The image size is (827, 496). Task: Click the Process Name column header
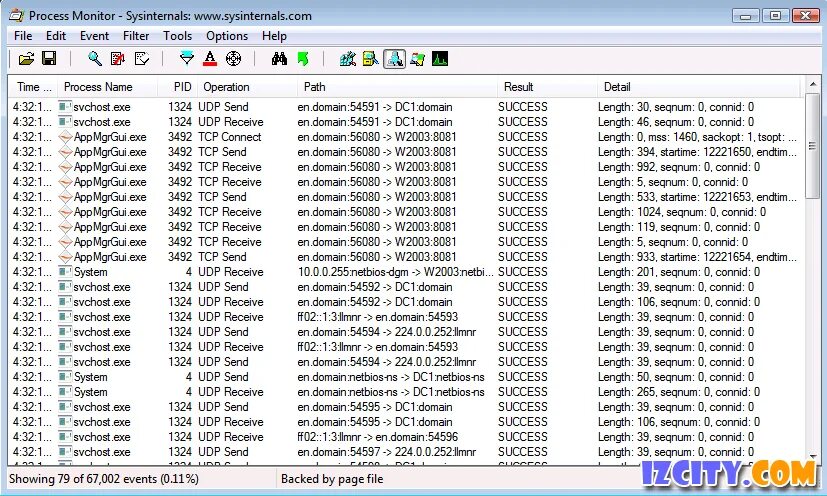pos(108,87)
